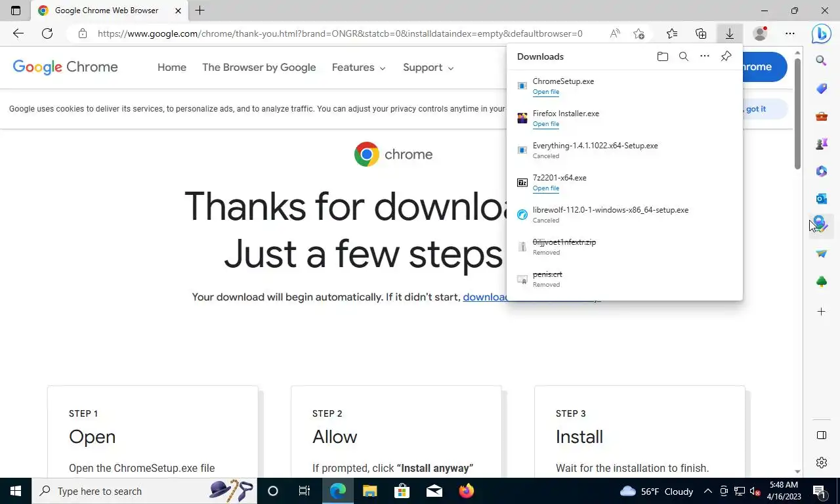Open the notification center icon
The height and width of the screenshot is (504, 840).
pyautogui.click(x=819, y=491)
